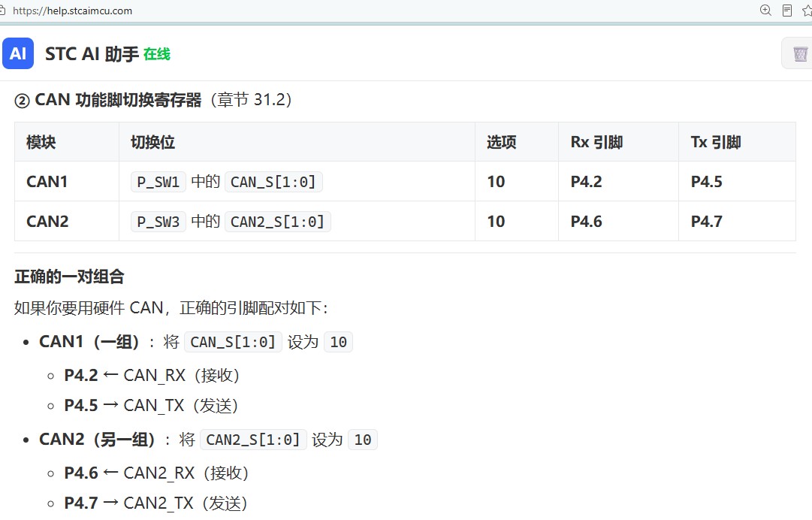Click the 正确的一对组合 heading
Viewport: 812px width, 520px height.
[69, 277]
